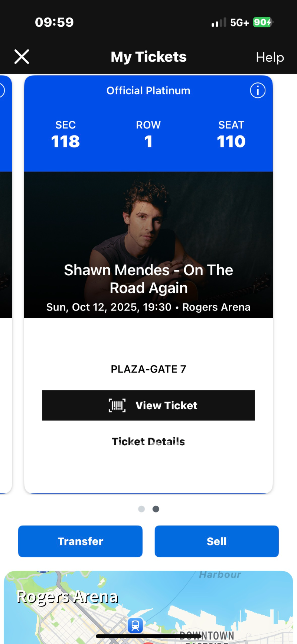Tap the section number 118
Screen dimensions: 297x644
click(x=65, y=142)
